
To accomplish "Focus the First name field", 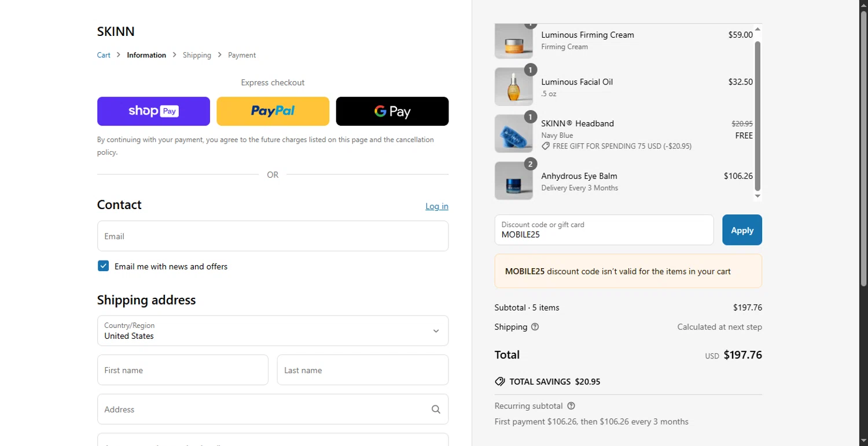I will click(x=183, y=370).
